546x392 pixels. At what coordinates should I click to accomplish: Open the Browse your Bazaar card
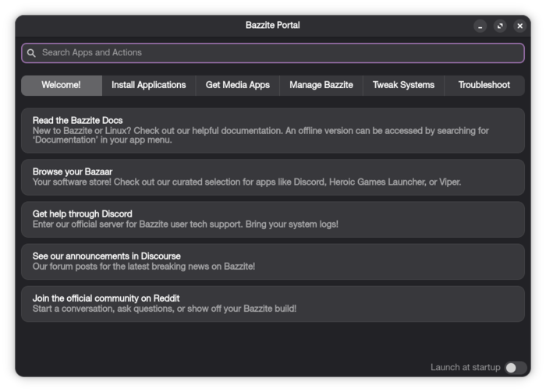coord(273,177)
